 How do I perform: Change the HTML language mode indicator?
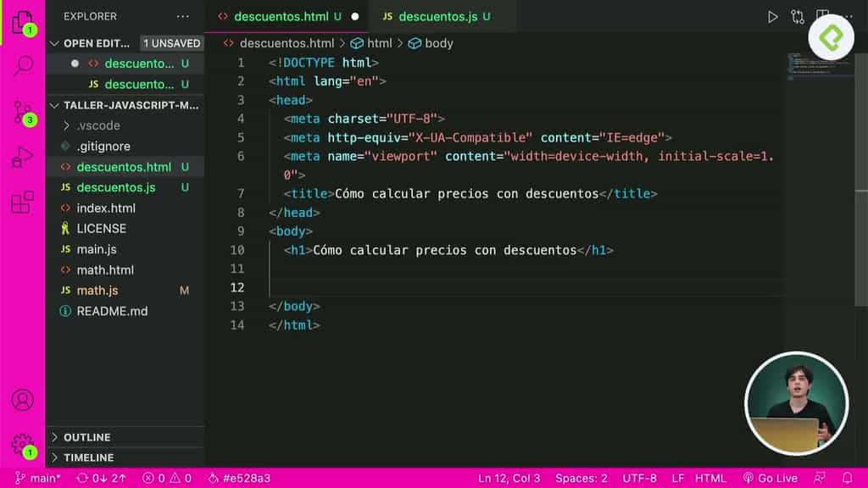[x=710, y=477]
